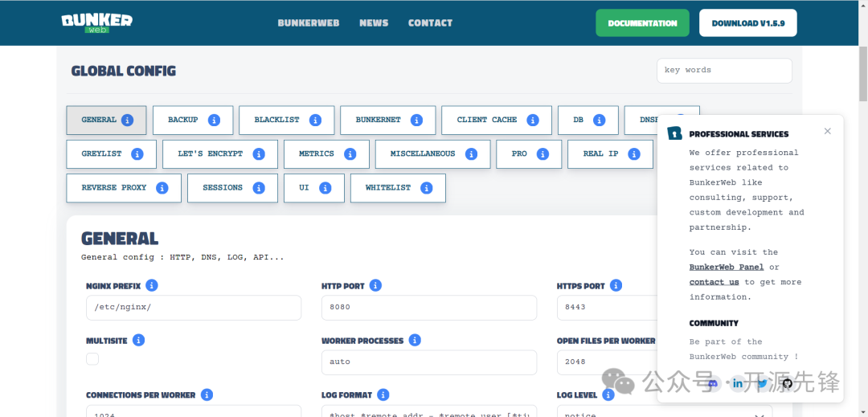Show info for LOG LEVEL setting
Screen dimensions: 868x417
coord(608,395)
